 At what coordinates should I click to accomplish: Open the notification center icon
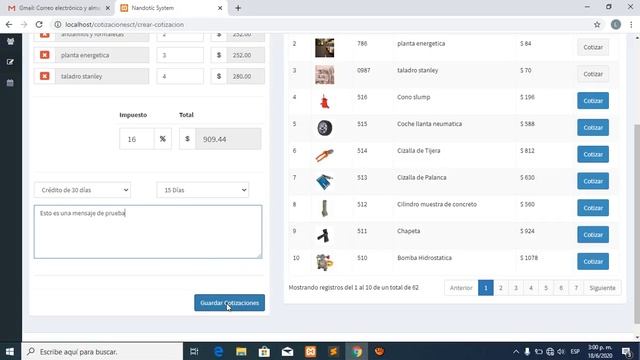coord(626,351)
